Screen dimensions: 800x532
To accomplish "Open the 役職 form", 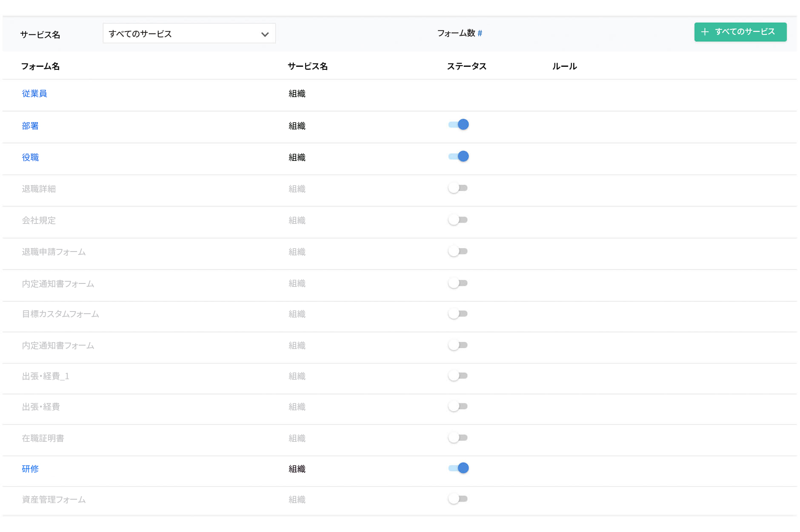I will (30, 157).
